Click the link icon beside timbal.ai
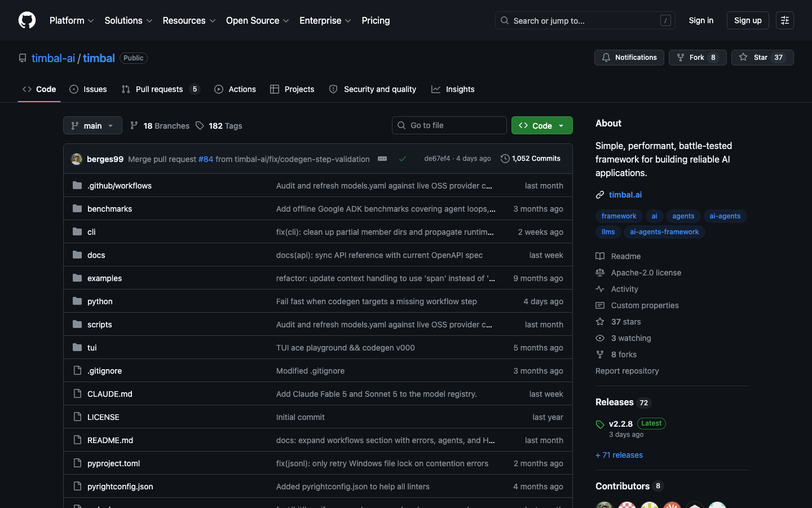812x508 pixels. pos(600,195)
